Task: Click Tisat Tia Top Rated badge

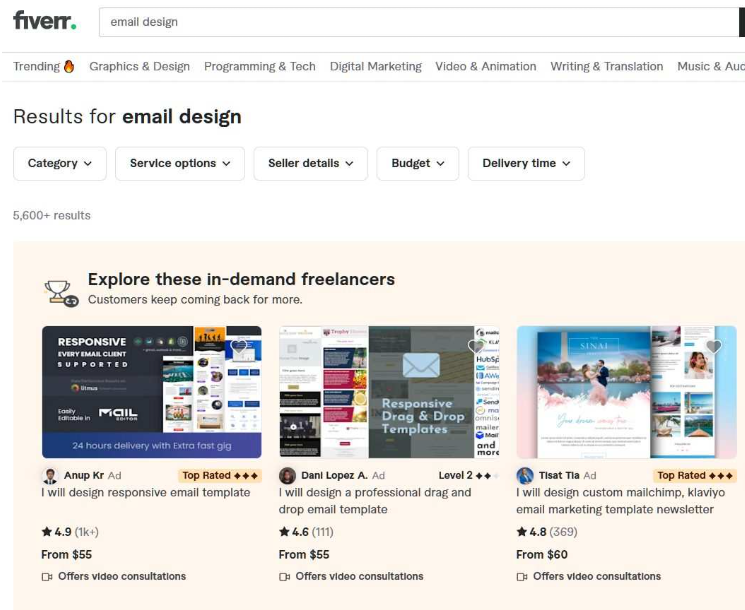Action: (x=695, y=476)
